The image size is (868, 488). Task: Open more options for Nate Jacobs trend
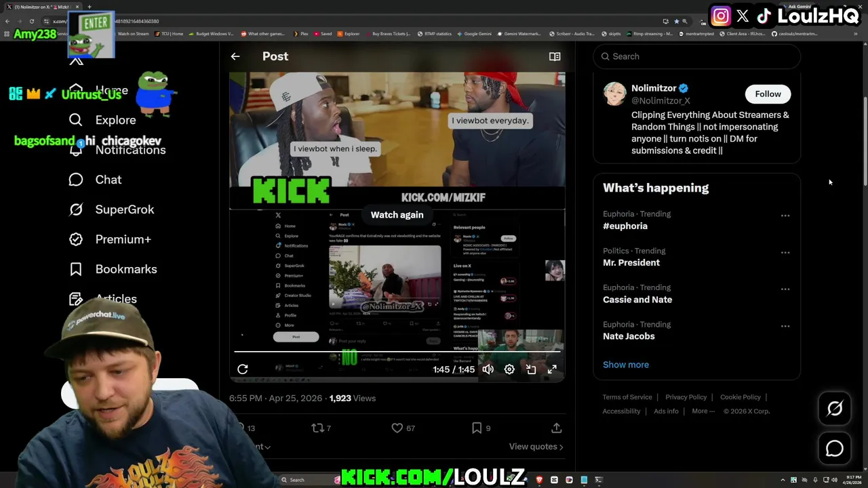coord(785,325)
